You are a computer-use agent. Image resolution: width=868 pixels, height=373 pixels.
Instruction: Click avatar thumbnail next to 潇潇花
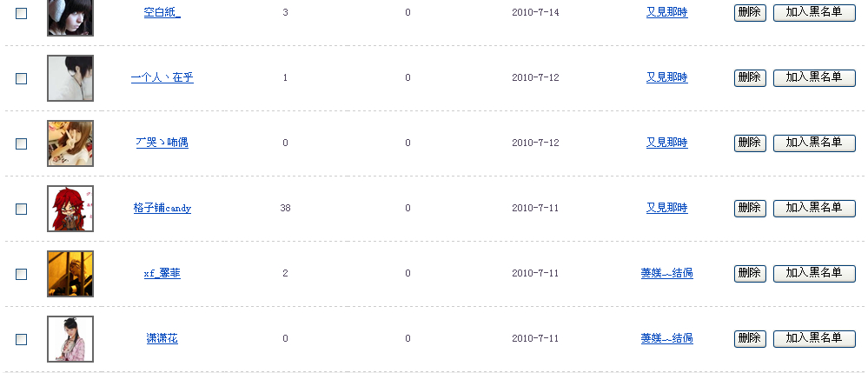coord(70,339)
